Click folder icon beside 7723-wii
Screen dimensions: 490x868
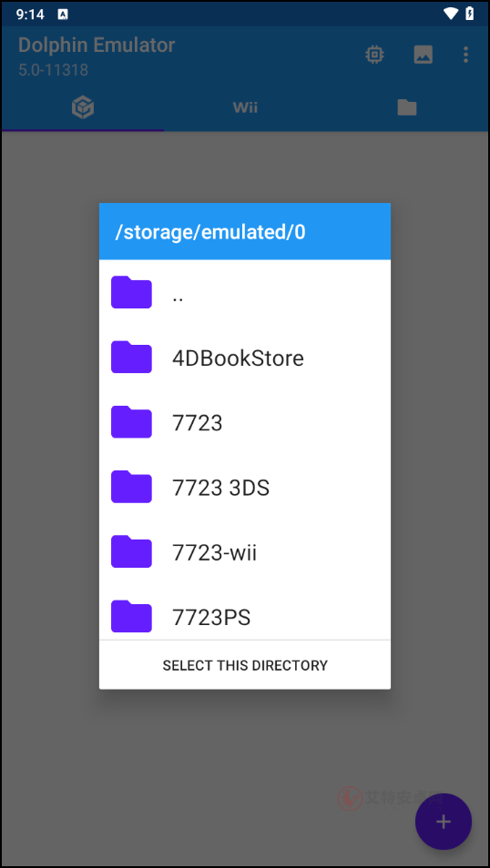(x=131, y=551)
